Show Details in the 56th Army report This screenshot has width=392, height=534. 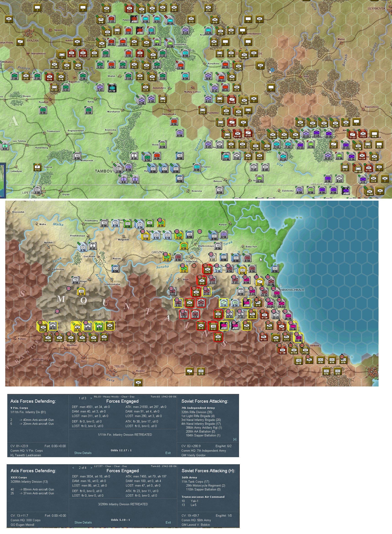click(x=83, y=522)
